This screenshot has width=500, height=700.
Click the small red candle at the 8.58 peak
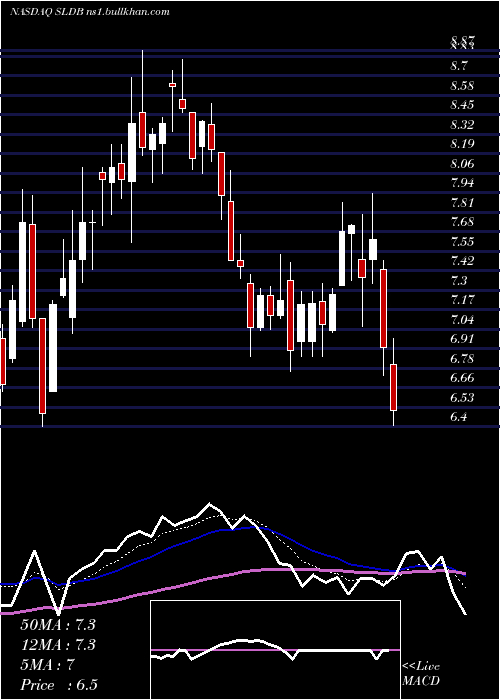point(172,84)
